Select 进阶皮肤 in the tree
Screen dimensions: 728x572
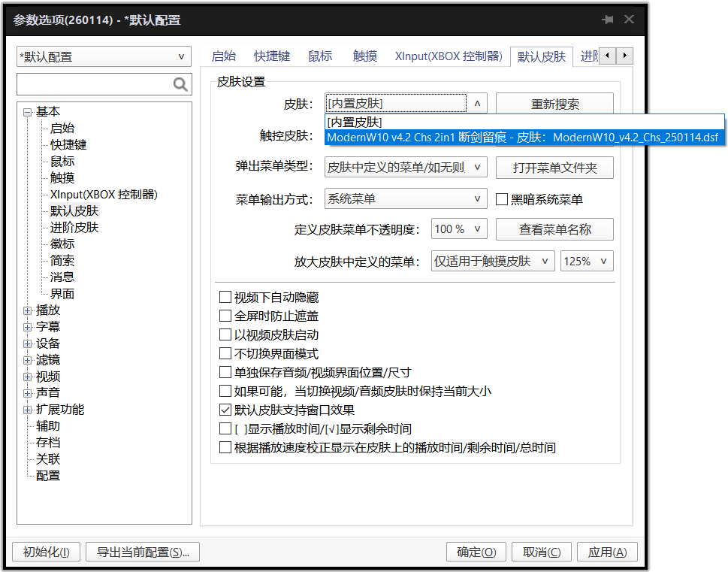coord(74,228)
